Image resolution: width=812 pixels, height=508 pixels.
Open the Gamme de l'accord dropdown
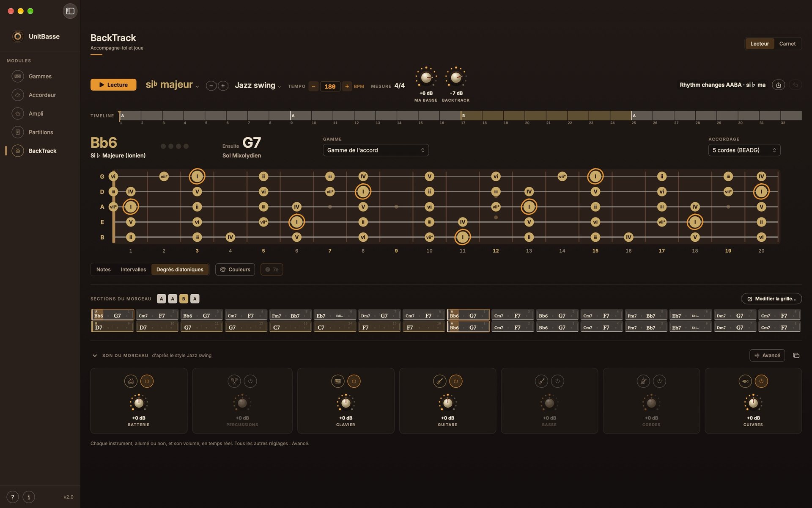(376, 150)
